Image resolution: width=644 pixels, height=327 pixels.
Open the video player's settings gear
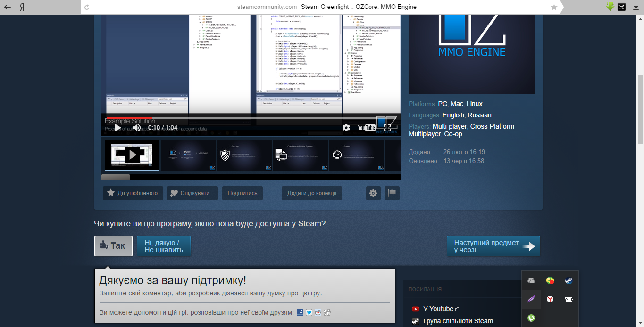(x=346, y=128)
